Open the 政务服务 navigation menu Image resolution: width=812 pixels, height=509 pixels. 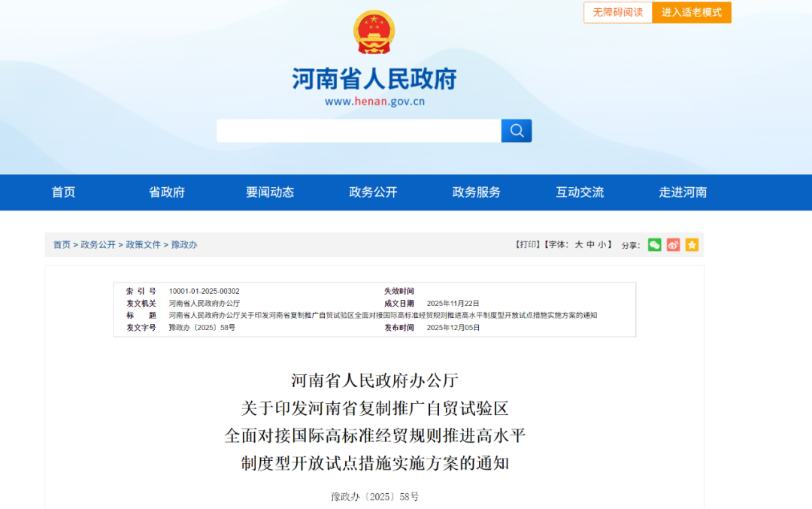(x=475, y=192)
